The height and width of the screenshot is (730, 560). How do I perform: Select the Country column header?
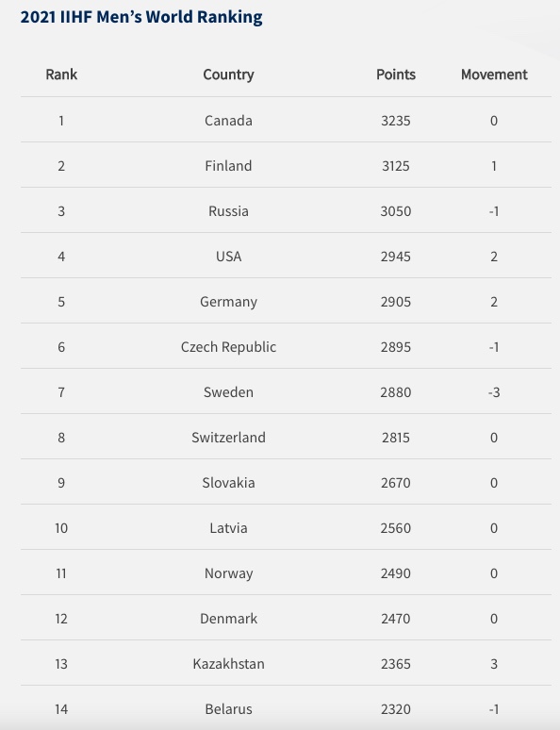click(228, 75)
